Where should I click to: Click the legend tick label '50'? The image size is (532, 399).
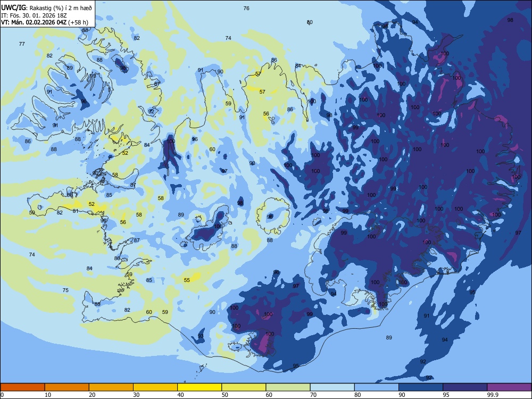(225, 395)
